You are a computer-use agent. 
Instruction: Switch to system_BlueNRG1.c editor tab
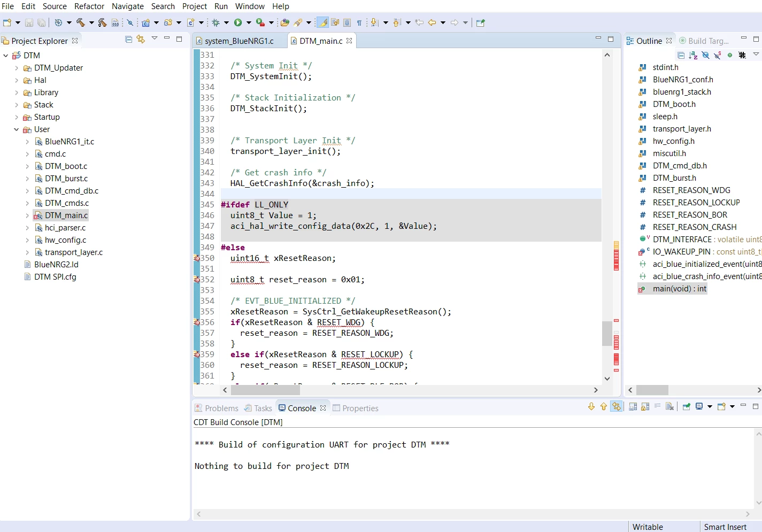[239, 41]
